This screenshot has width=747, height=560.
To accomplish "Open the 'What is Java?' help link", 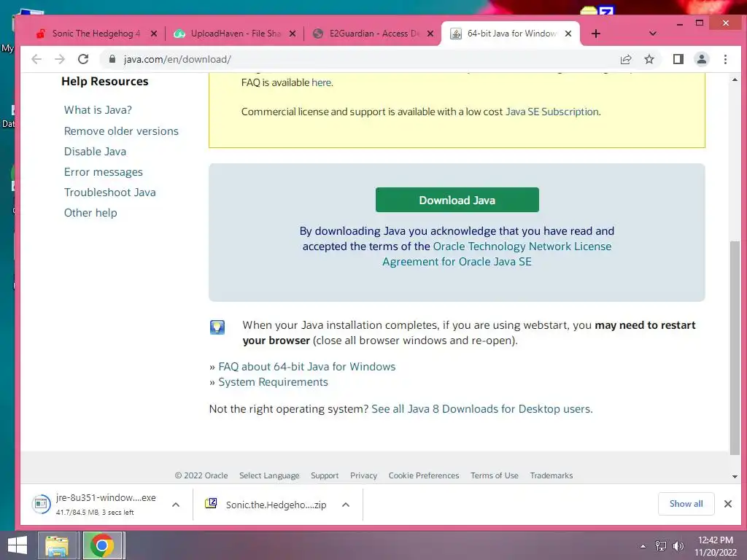I will tap(98, 110).
